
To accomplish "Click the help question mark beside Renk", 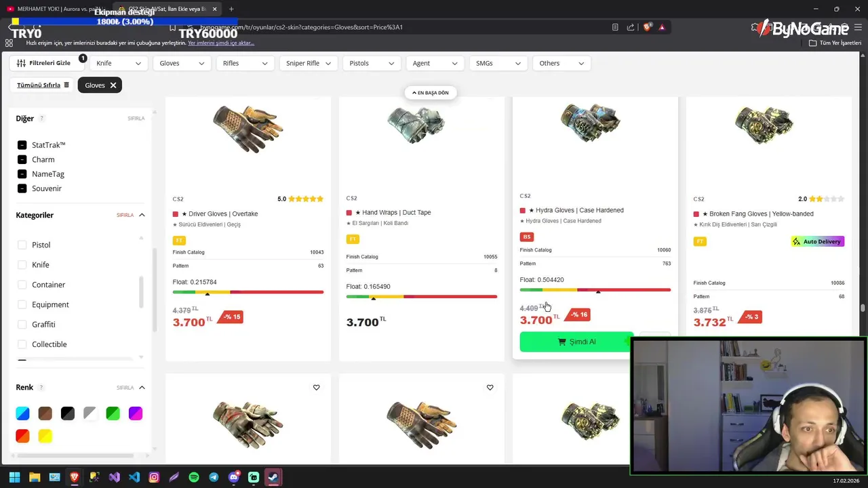I will click(x=41, y=388).
